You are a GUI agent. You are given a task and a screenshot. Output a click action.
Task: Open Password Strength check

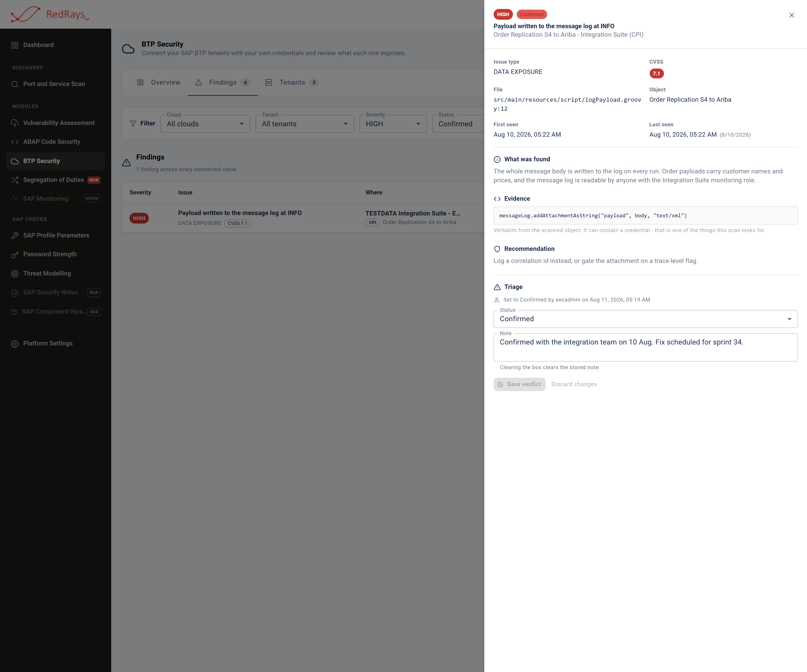pyautogui.click(x=55, y=254)
